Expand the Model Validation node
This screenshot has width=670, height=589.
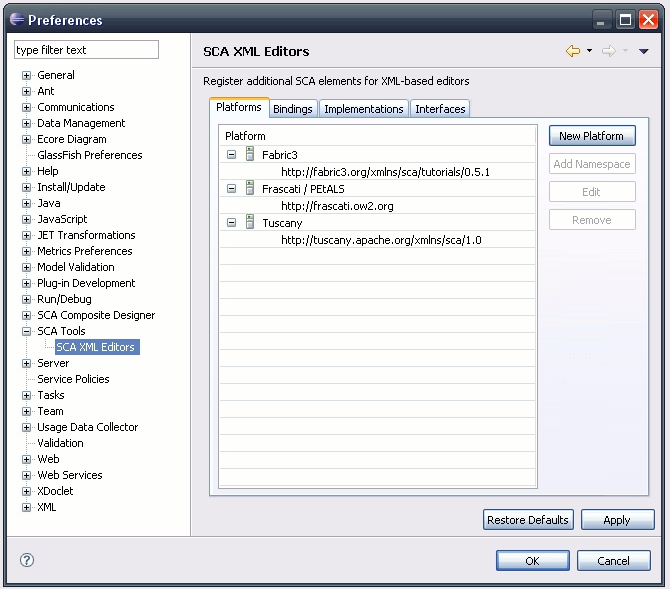(x=26, y=268)
